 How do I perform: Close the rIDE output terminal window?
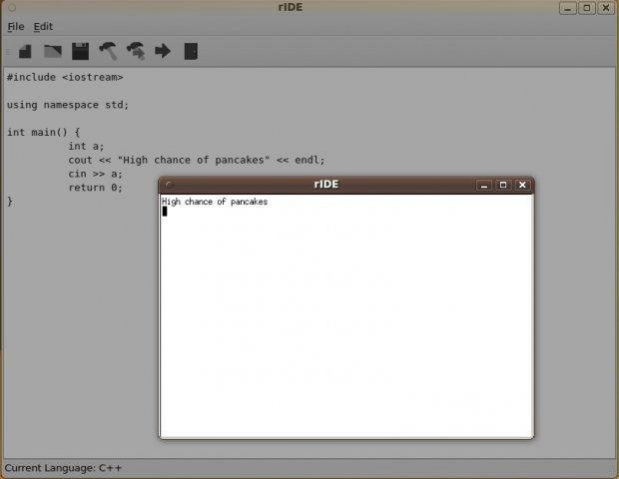[521, 185]
